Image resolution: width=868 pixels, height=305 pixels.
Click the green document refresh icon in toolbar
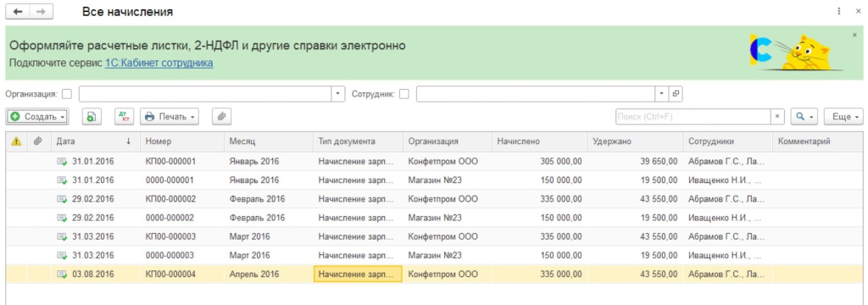click(92, 117)
